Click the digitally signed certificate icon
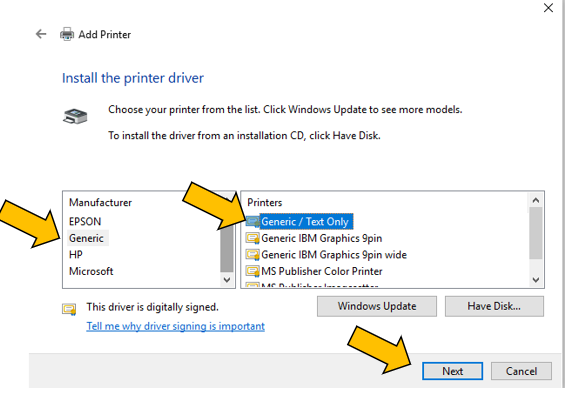Screen dimensions: 566x396 tap(69, 309)
